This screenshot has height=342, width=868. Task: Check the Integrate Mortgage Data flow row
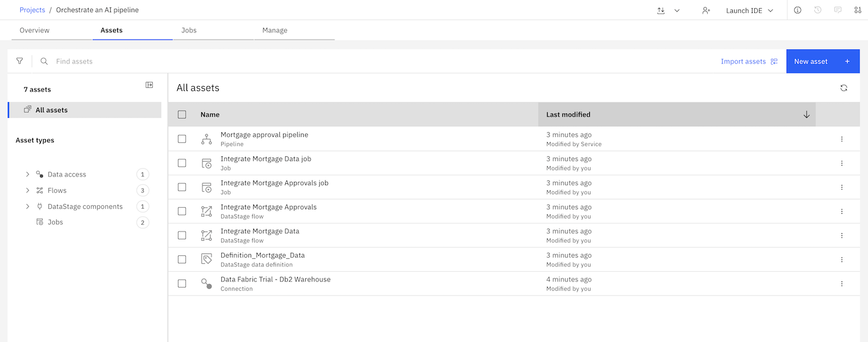(x=182, y=236)
